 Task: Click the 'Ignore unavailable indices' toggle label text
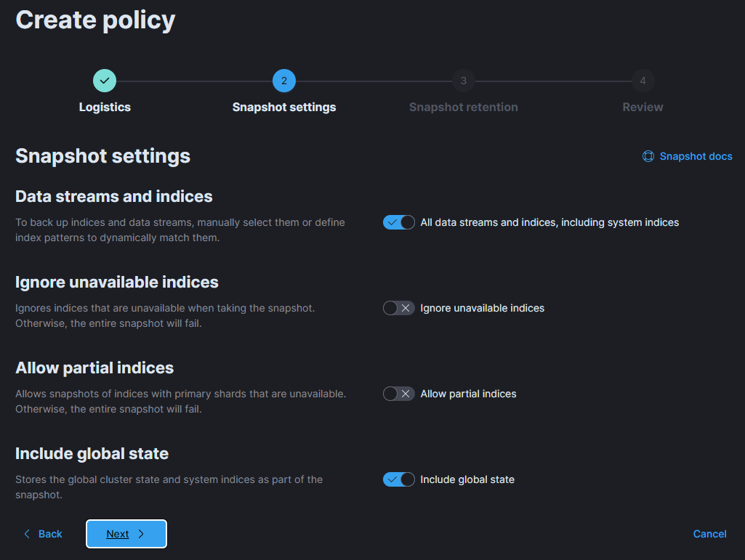click(483, 308)
